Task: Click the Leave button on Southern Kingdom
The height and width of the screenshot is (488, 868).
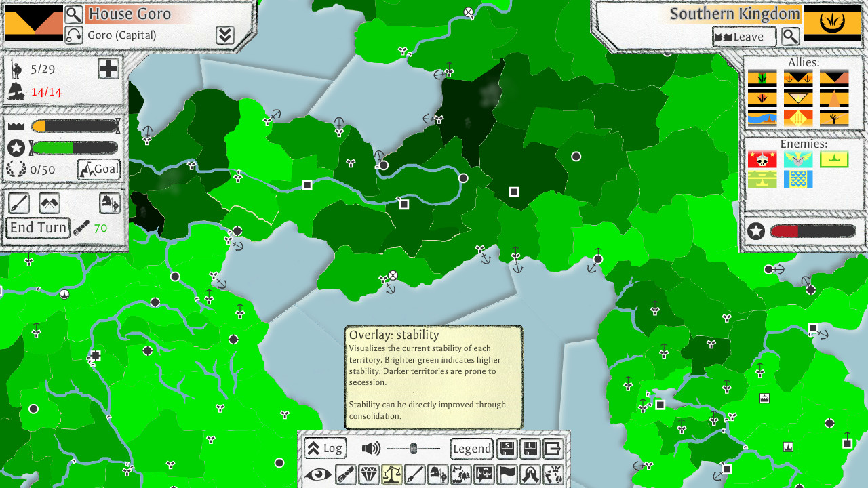Action: 744,37
